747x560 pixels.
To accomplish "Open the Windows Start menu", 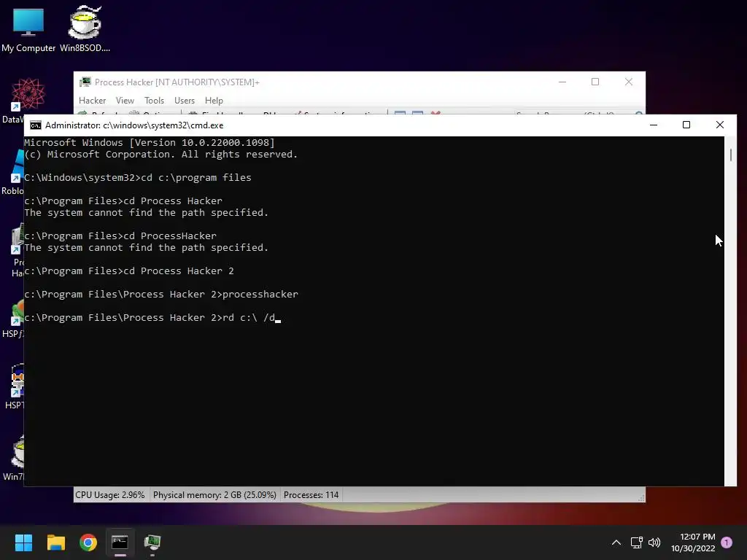I will click(23, 542).
